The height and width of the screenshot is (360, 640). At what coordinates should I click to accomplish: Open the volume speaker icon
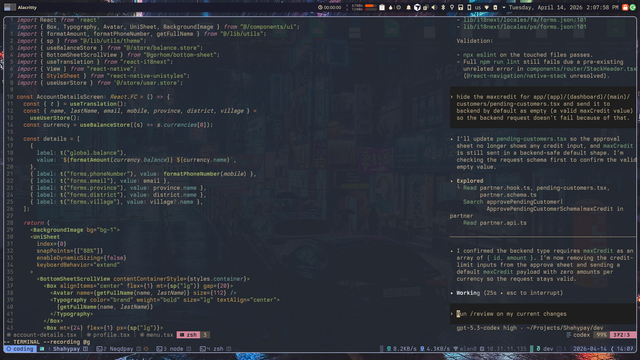click(x=434, y=7)
